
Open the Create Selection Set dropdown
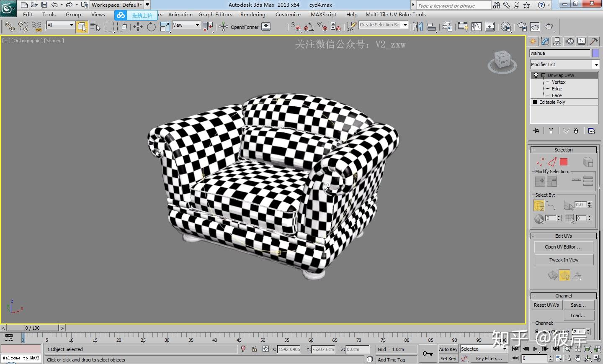click(x=405, y=25)
